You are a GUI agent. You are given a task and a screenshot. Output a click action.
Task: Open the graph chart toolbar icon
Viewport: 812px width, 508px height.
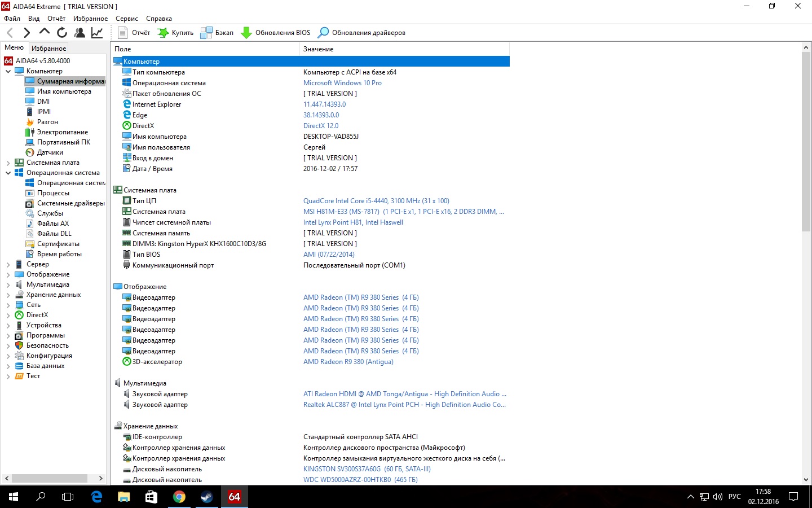pyautogui.click(x=97, y=33)
